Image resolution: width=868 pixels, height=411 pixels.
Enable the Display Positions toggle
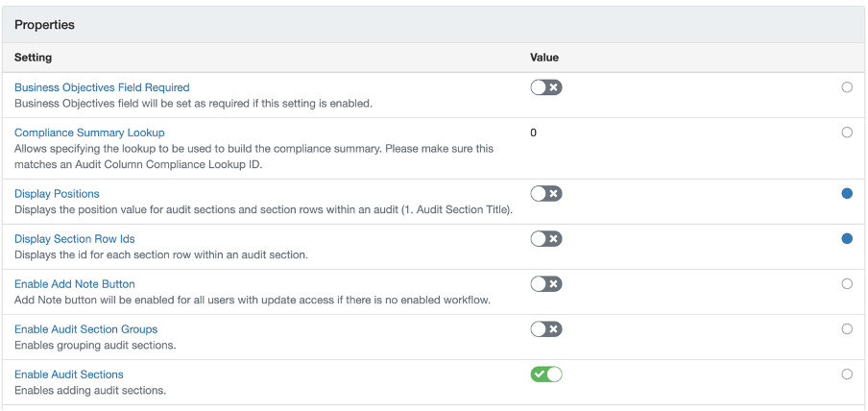(x=546, y=194)
